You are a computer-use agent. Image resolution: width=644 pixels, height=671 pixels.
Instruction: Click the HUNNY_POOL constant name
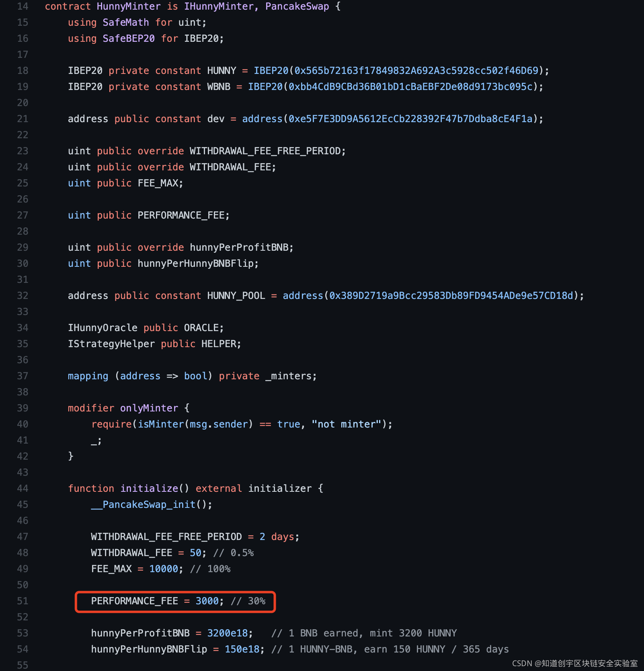(236, 296)
